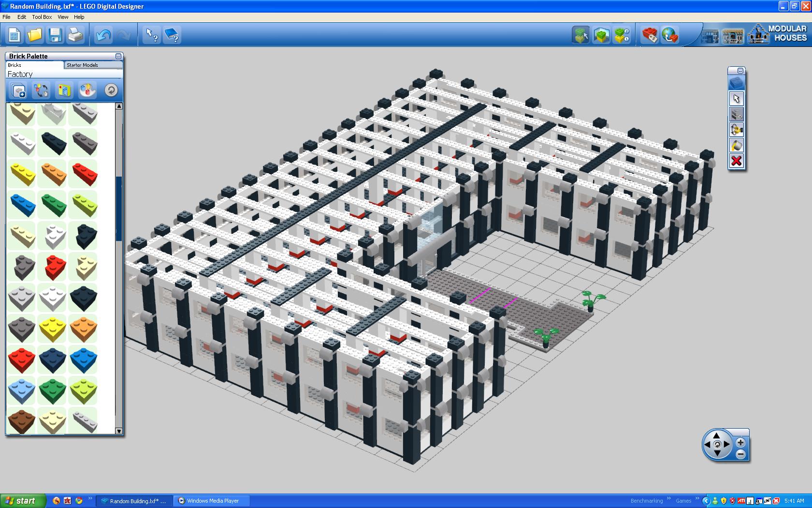Save the model with the floppy icon
Image resolution: width=812 pixels, height=508 pixels.
click(x=55, y=35)
